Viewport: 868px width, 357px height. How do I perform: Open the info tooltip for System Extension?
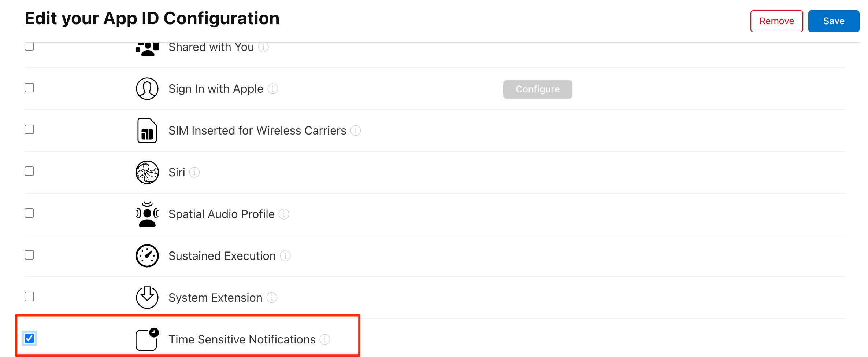tap(271, 298)
